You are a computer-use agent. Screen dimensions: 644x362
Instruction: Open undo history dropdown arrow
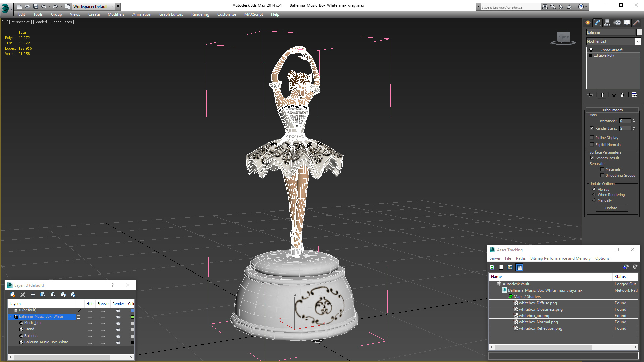point(49,6)
